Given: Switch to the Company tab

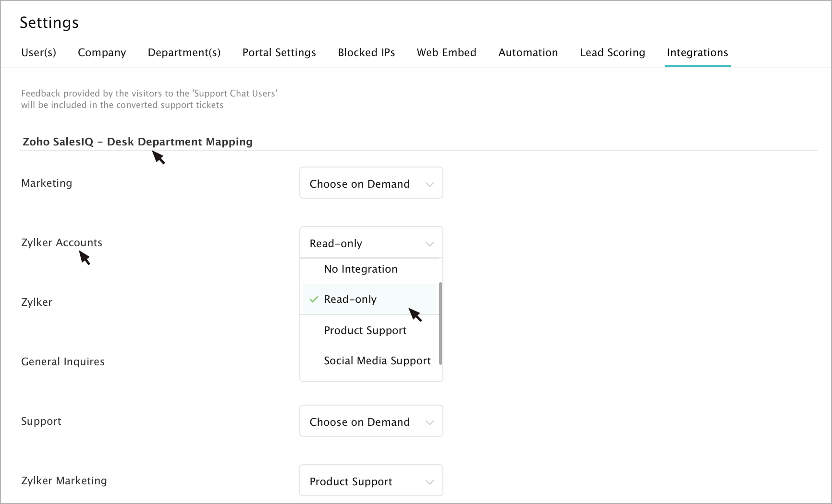Looking at the screenshot, I should click(x=102, y=53).
